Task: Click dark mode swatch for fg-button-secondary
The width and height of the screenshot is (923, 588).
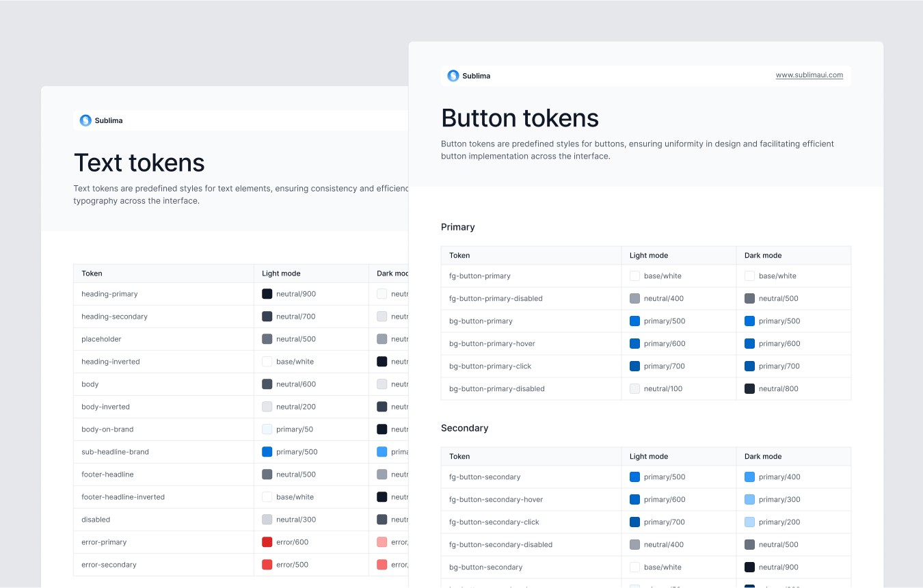Action: coord(749,477)
